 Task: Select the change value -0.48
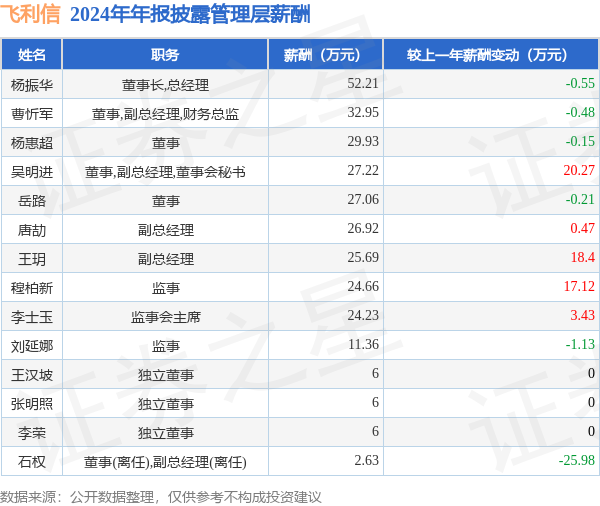tap(580, 113)
